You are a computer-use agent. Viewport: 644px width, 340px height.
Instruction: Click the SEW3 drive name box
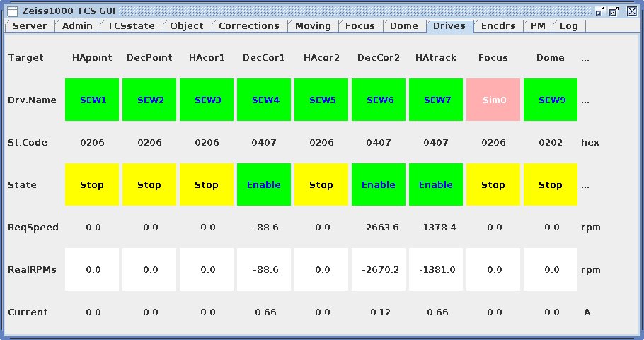(207, 100)
